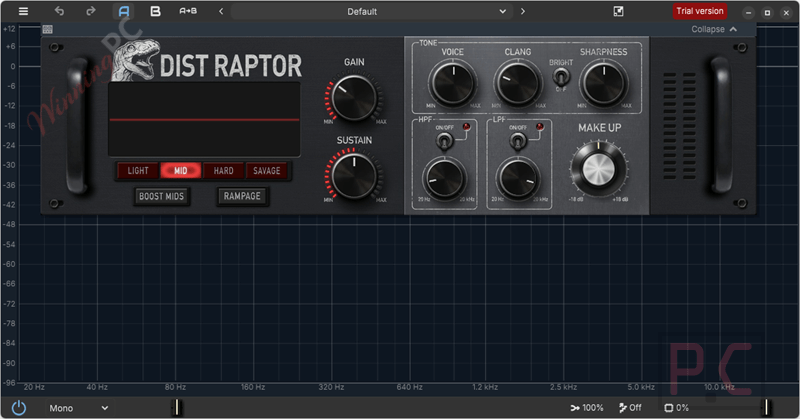This screenshot has height=419, width=800.
Task: Click the VOICE tone knob
Action: (453, 83)
